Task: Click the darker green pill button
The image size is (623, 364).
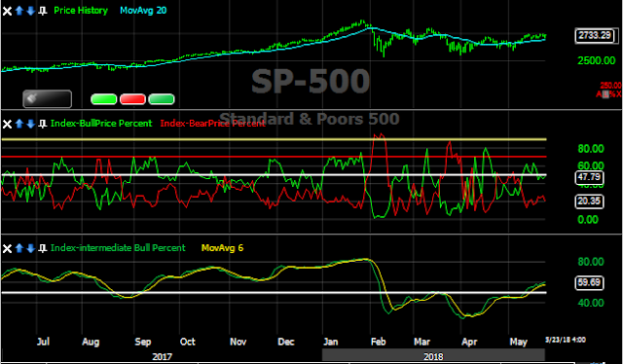Action: (x=162, y=99)
